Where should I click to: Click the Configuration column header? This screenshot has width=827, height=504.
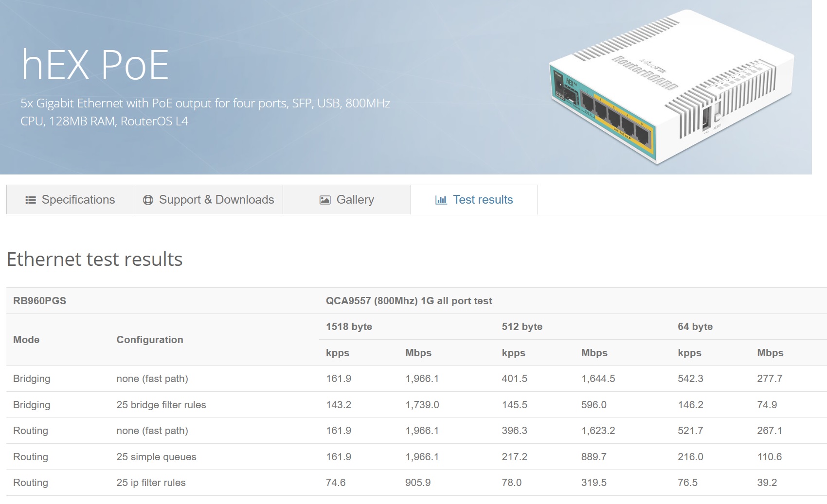pos(150,340)
